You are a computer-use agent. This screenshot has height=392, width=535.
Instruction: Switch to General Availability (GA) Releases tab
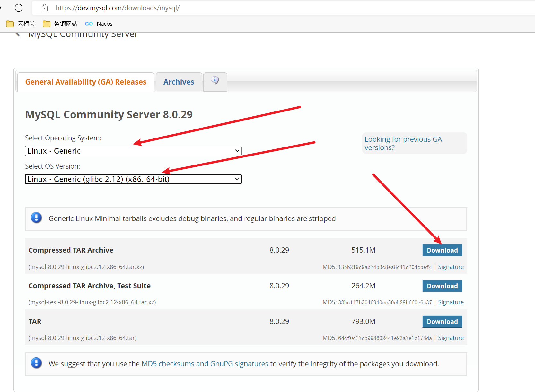click(86, 82)
